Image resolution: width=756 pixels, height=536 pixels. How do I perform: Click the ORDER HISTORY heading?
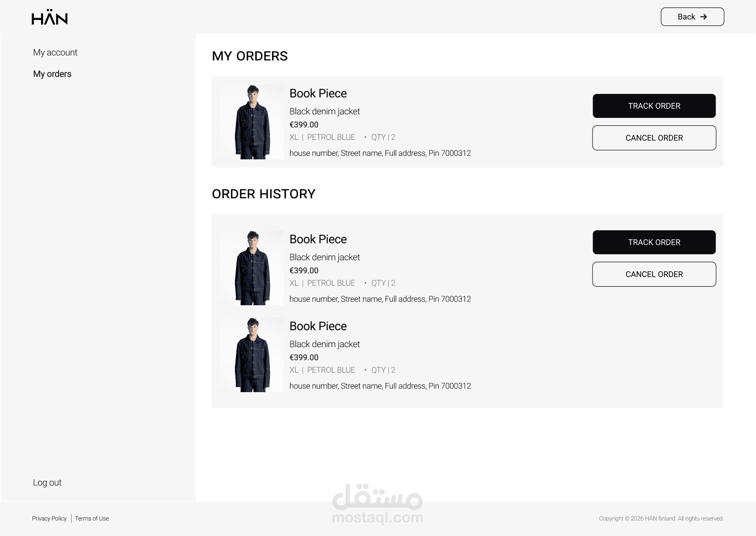coord(263,194)
